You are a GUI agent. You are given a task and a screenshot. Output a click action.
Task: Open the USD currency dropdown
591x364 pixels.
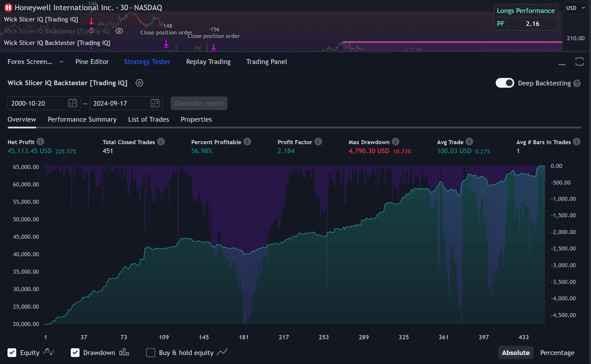click(x=575, y=8)
